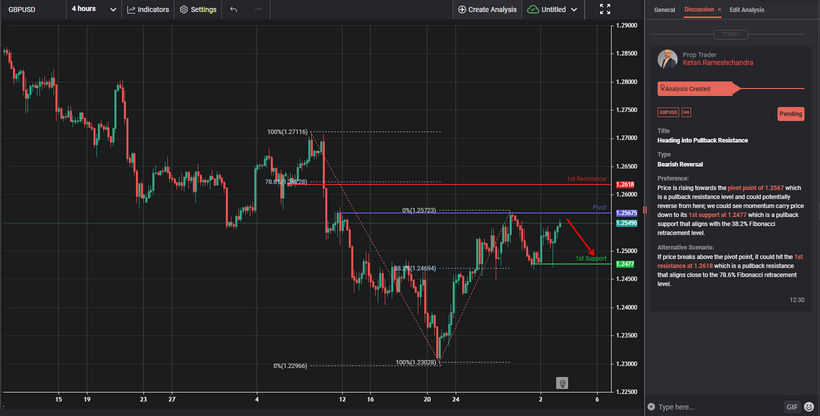Click the 1.25496 current price label
The image size is (820, 416).
click(627, 223)
